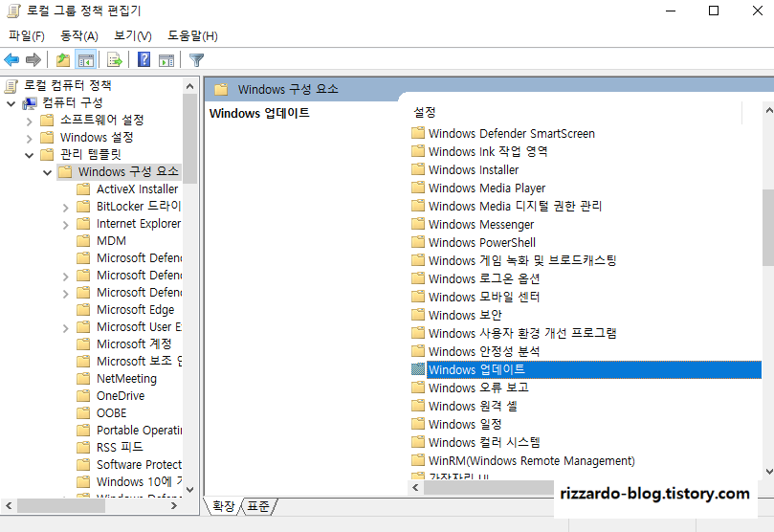Select Windows Media 디지털 권한 관리
The height and width of the screenshot is (532, 774).
515,206
